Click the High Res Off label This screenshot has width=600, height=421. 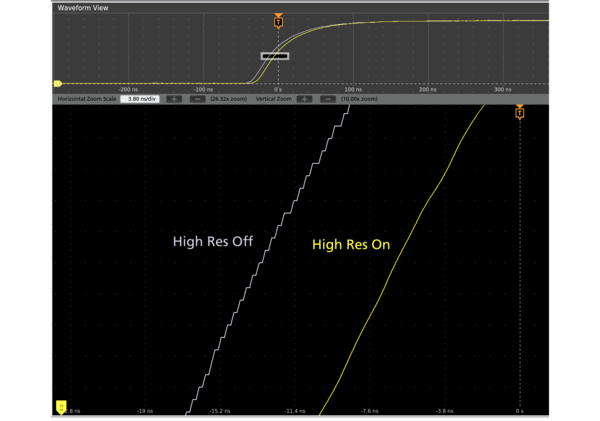(214, 240)
